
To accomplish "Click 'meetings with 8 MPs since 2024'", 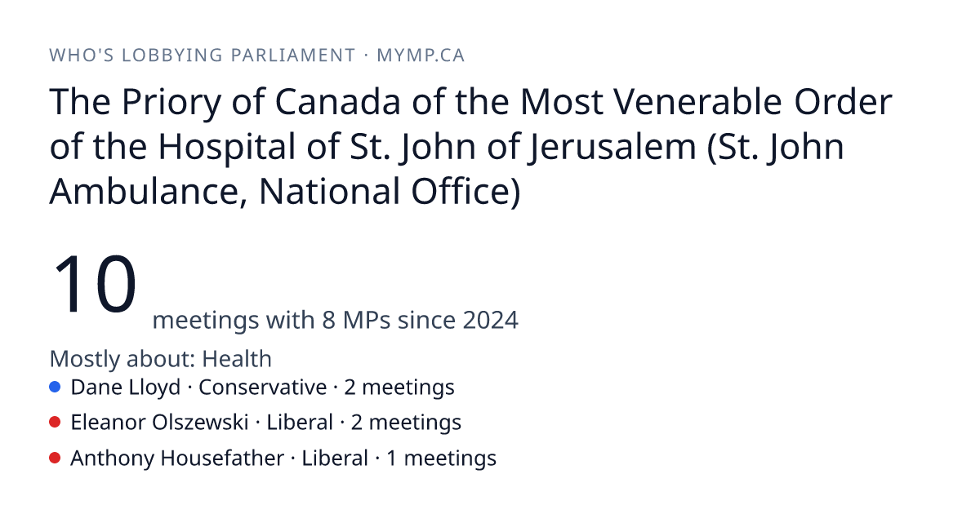I will [x=335, y=320].
